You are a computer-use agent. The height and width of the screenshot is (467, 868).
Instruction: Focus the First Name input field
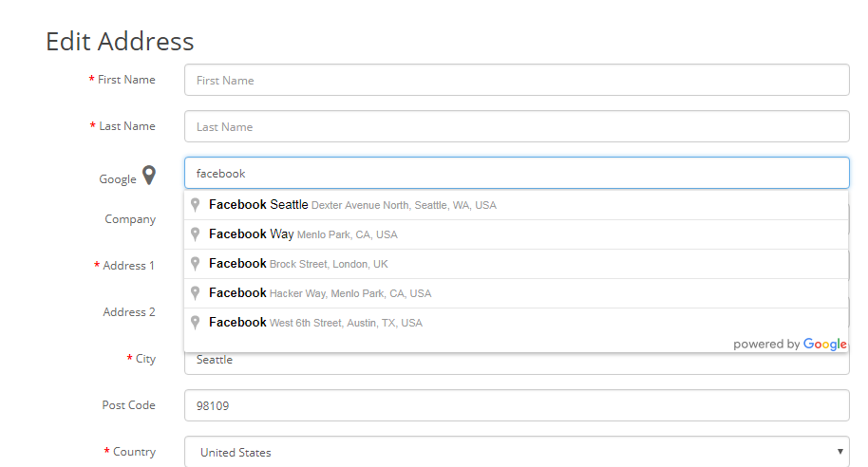tap(517, 80)
